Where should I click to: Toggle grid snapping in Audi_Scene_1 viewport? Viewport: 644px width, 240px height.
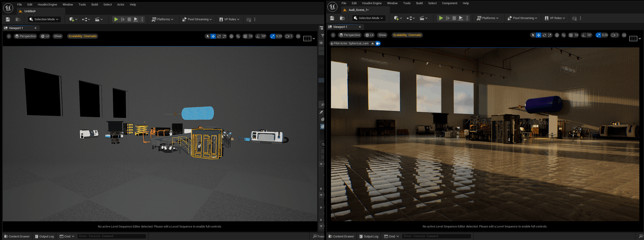[x=571, y=35]
